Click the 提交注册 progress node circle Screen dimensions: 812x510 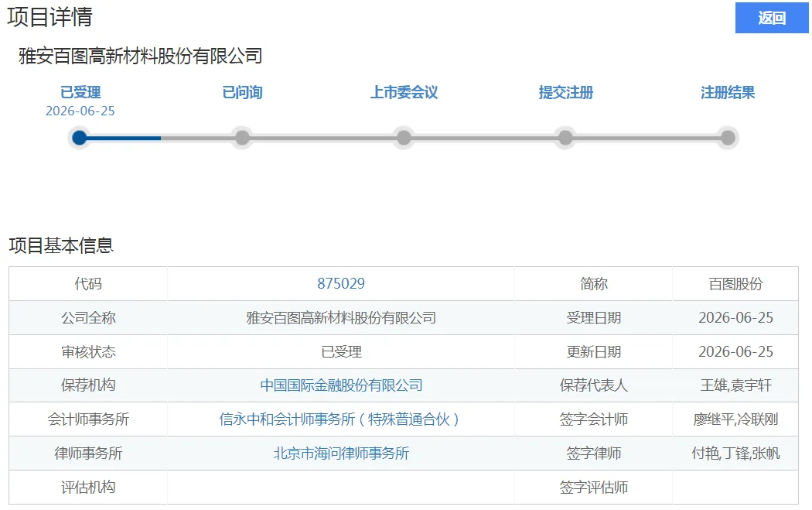[x=565, y=138]
